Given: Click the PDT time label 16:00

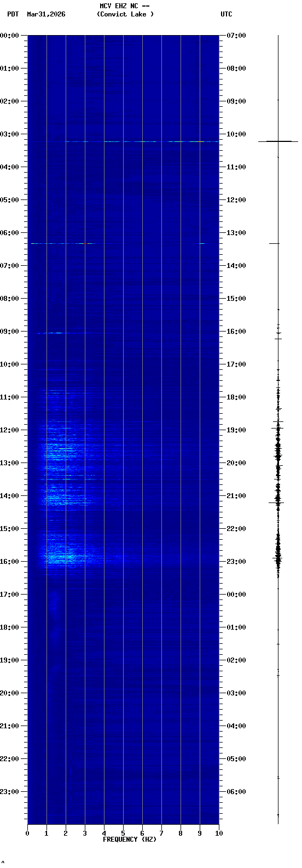Looking at the screenshot, I should click(x=9, y=562).
